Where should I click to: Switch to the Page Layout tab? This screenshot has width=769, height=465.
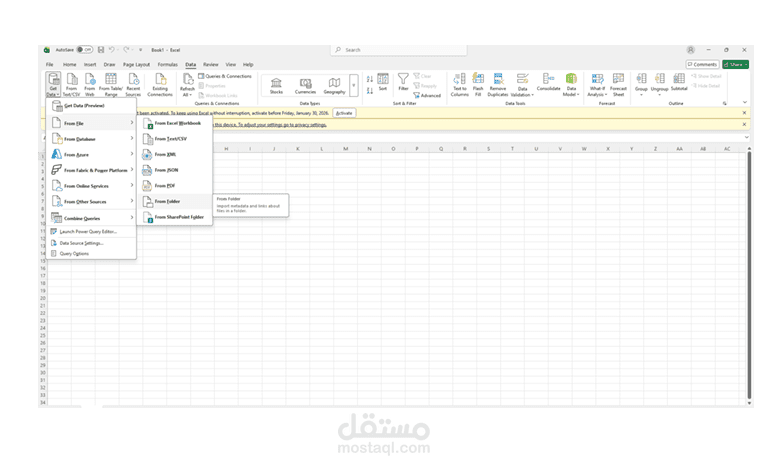(136, 64)
